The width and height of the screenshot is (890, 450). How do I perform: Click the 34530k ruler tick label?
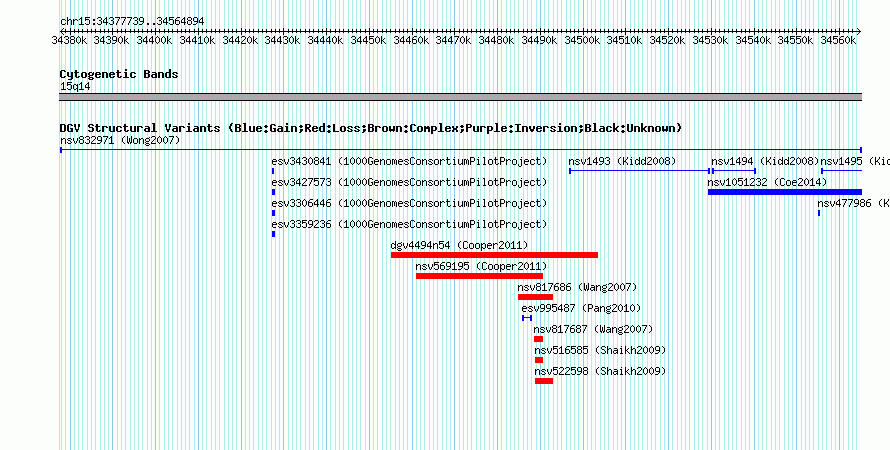710,41
